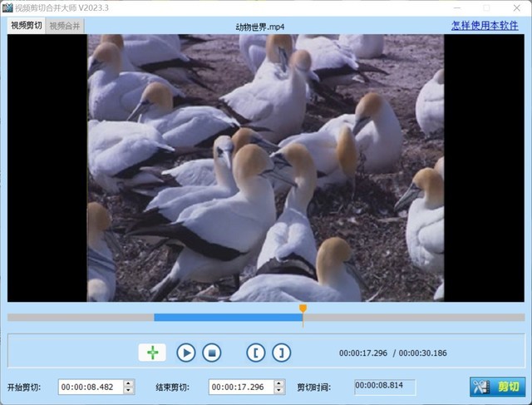The height and width of the screenshot is (405, 532).
Task: Decrease the 结束剪切 time with down arrow
Action: pos(278,390)
